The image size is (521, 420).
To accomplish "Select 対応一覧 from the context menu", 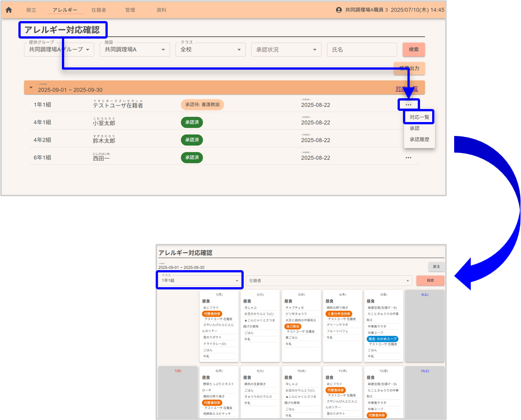I will [x=419, y=117].
